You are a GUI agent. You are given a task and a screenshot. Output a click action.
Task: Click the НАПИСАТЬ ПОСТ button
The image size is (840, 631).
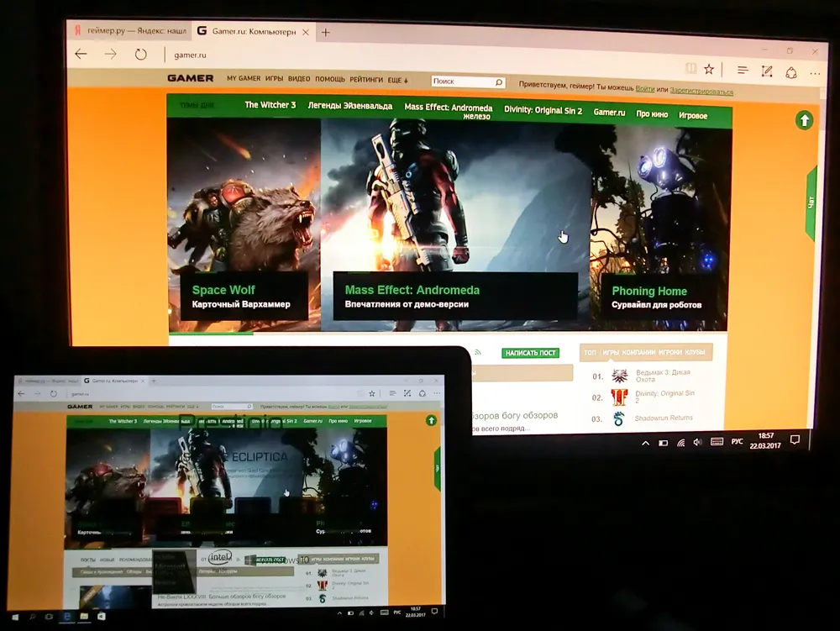click(530, 353)
